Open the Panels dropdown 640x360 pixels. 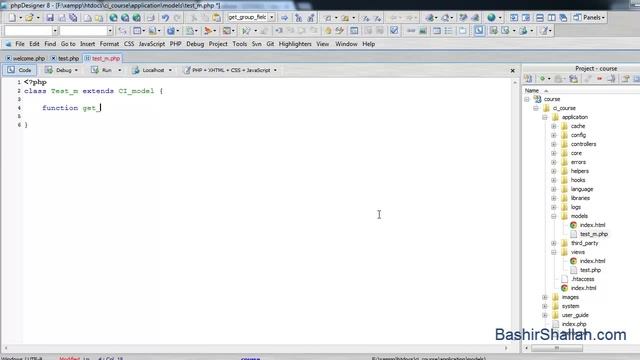coord(589,18)
